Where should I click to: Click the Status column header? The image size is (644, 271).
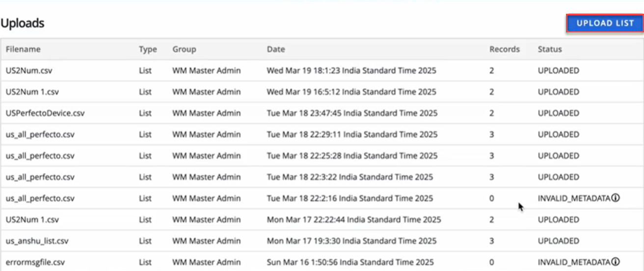(x=550, y=49)
